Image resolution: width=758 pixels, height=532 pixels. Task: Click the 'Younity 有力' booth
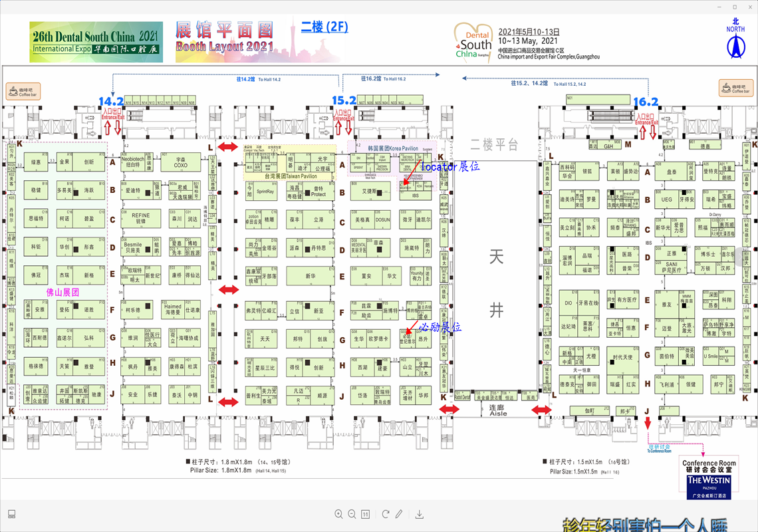(x=416, y=276)
